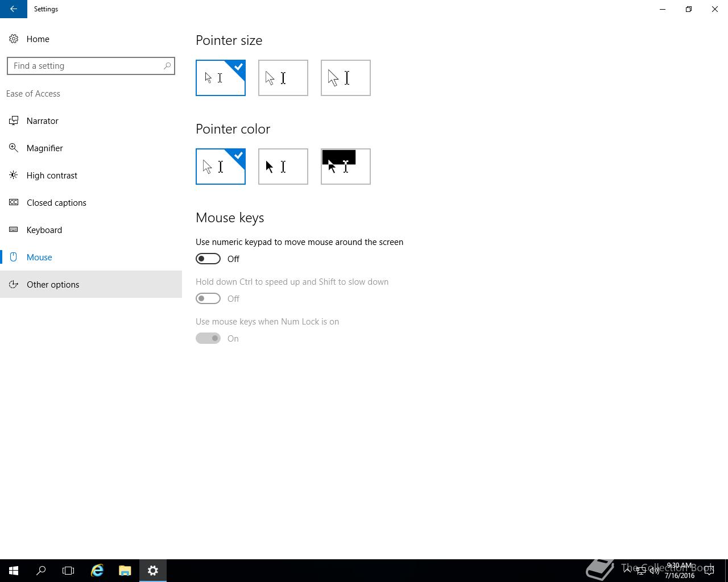Open Narrator settings
Viewport: 728px width, 582px height.
pyautogui.click(x=91, y=120)
